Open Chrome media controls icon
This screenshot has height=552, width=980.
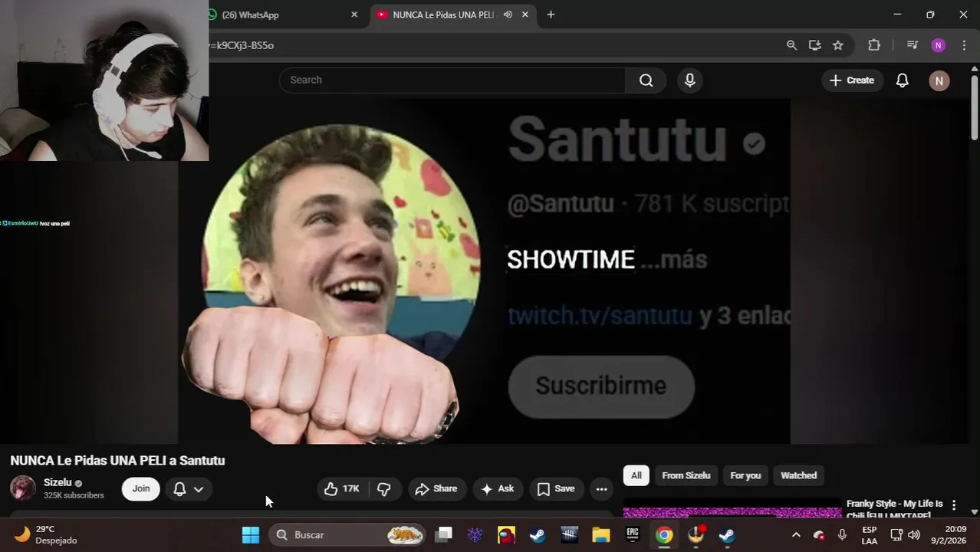point(912,45)
